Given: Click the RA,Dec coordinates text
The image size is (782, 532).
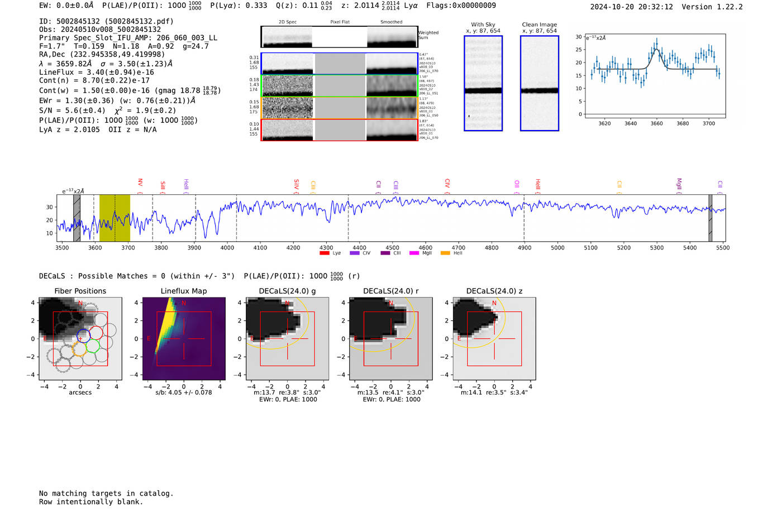Looking at the screenshot, I should [102, 54].
